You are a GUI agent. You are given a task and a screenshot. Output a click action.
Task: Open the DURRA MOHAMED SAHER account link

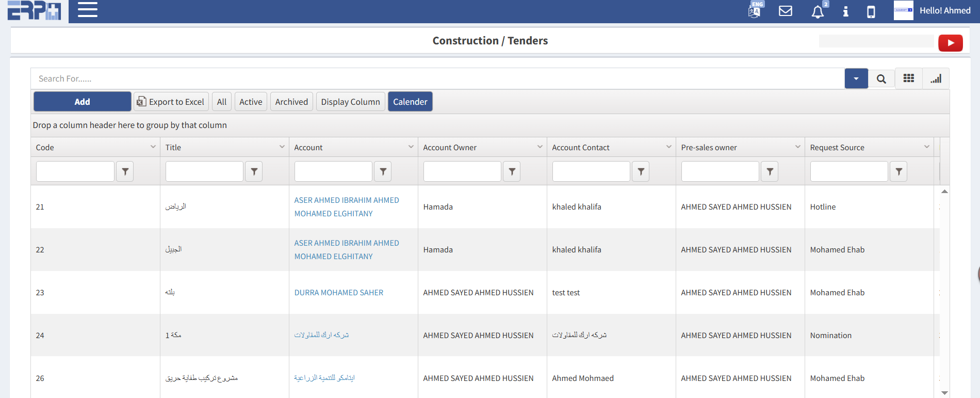pyautogui.click(x=338, y=293)
